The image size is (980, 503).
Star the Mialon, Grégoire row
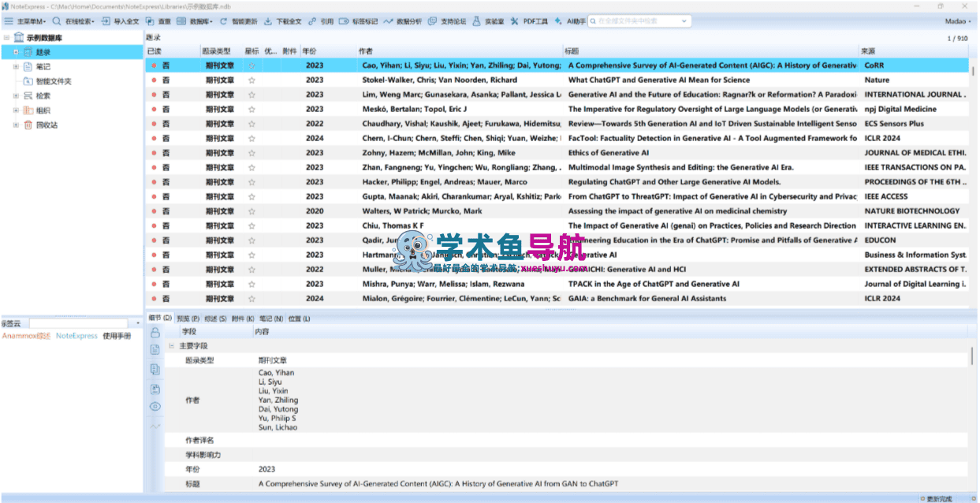click(252, 299)
